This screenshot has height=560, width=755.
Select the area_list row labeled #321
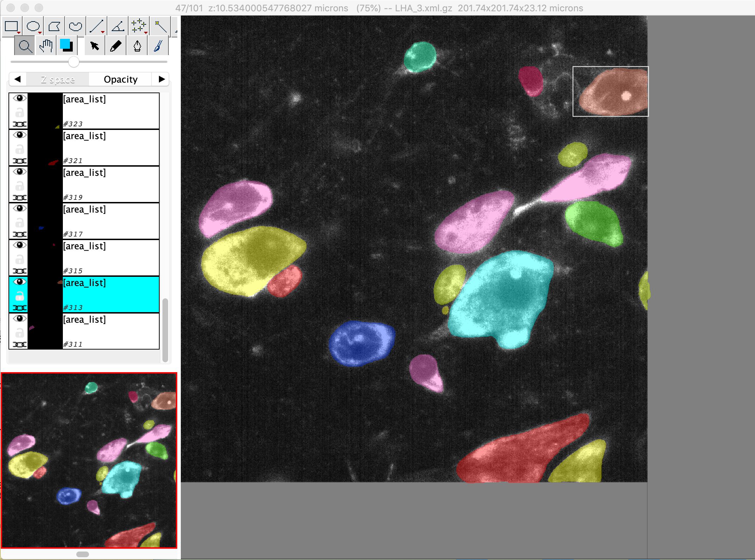84,148
